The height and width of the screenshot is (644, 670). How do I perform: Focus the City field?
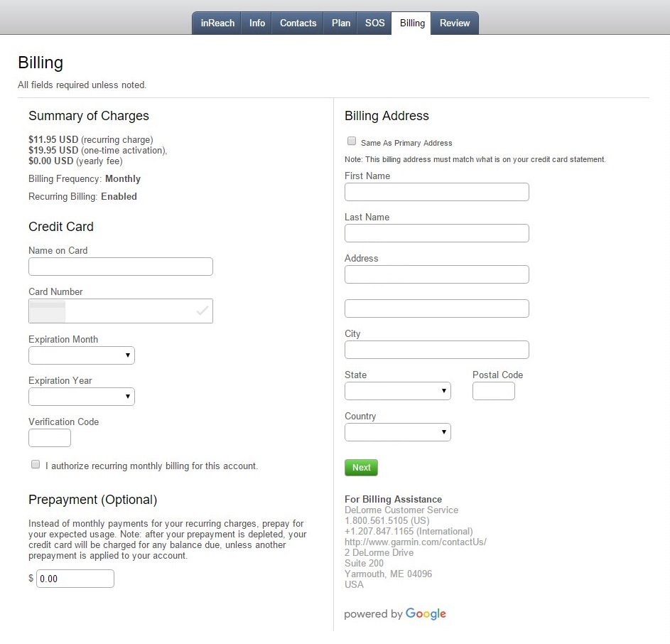pos(437,350)
